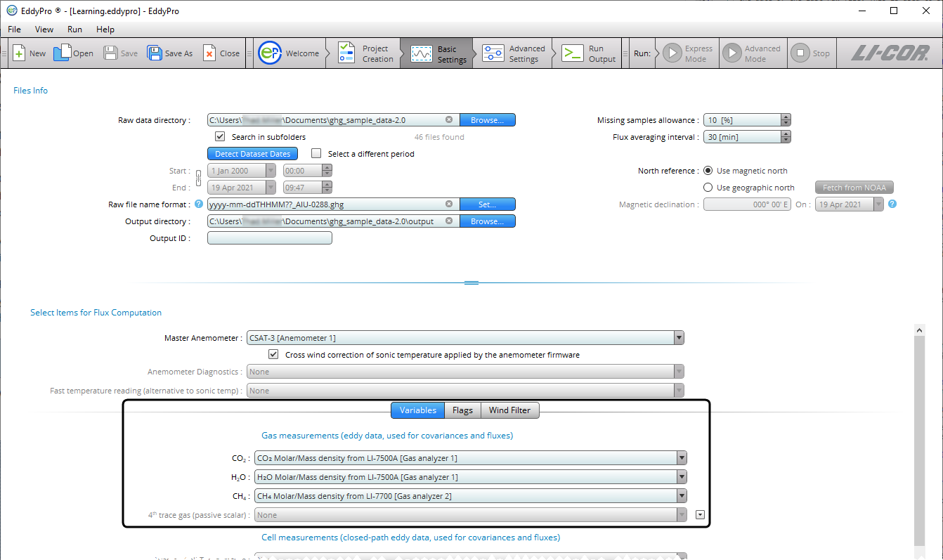Click the Output ID input field
This screenshot has width=943, height=560.
pos(270,238)
